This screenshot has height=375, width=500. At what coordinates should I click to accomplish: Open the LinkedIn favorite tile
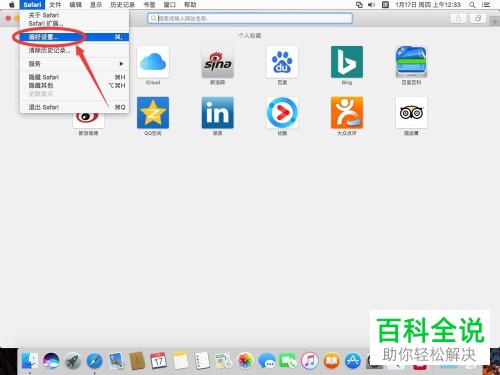tap(217, 113)
